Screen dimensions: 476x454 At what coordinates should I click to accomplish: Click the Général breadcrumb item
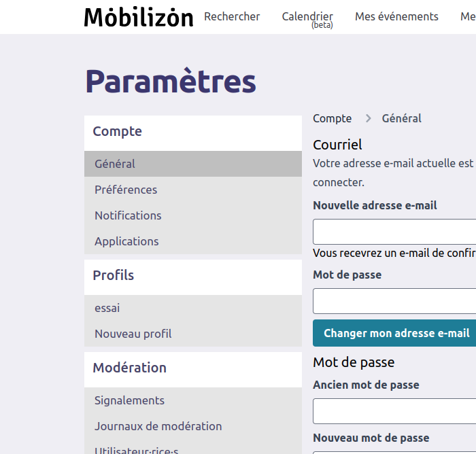401,118
